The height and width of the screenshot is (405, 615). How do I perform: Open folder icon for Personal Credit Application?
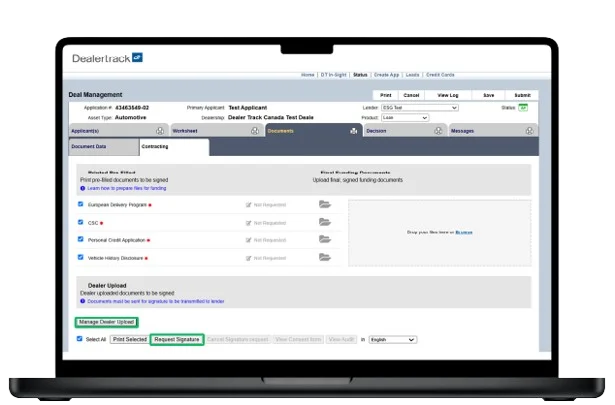(x=324, y=240)
